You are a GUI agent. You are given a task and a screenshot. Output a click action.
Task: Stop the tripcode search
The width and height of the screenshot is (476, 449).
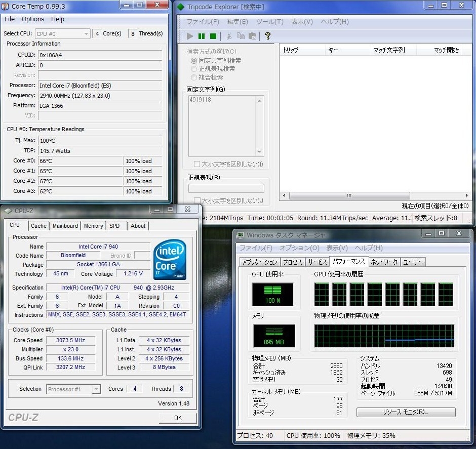coord(213,36)
